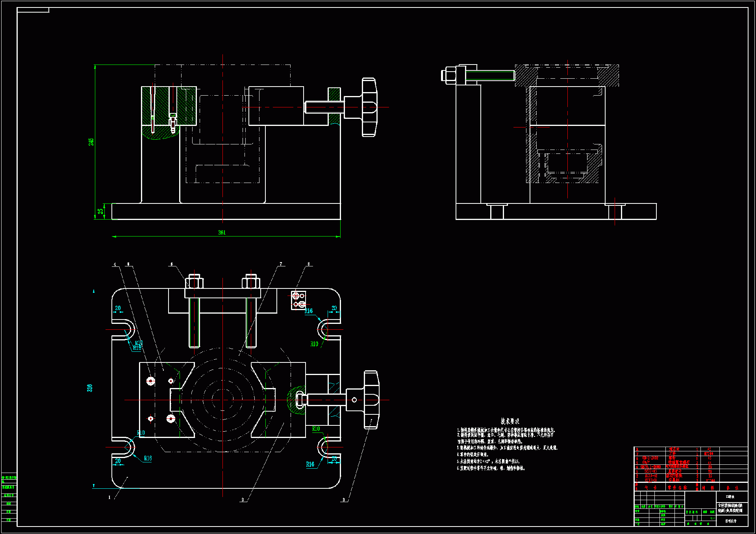This screenshot has width=756, height=534.
Task: Select the R16 label at bottom-right slot
Action: [x=310, y=464]
